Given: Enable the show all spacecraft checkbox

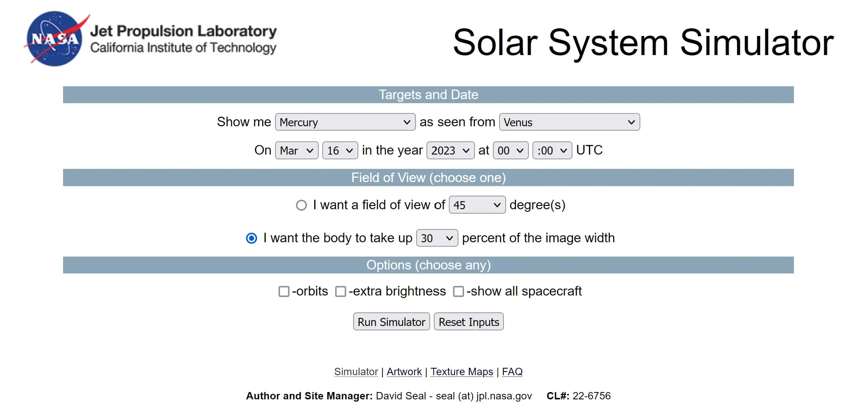Looking at the screenshot, I should (458, 291).
